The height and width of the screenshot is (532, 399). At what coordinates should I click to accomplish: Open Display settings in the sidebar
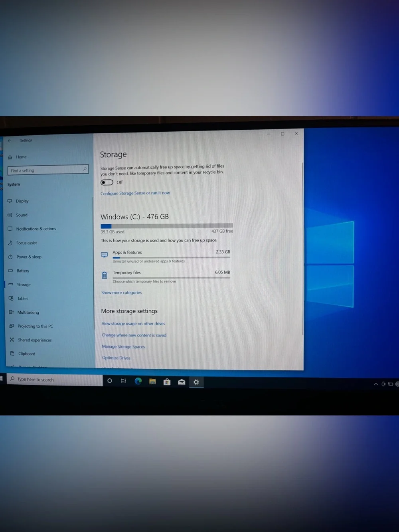pyautogui.click(x=18, y=201)
